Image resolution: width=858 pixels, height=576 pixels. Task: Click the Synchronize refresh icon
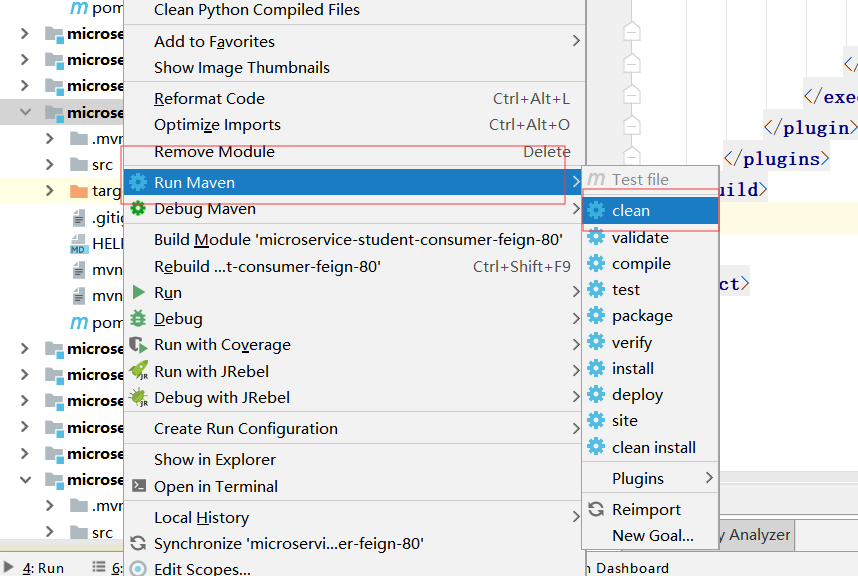[x=138, y=543]
